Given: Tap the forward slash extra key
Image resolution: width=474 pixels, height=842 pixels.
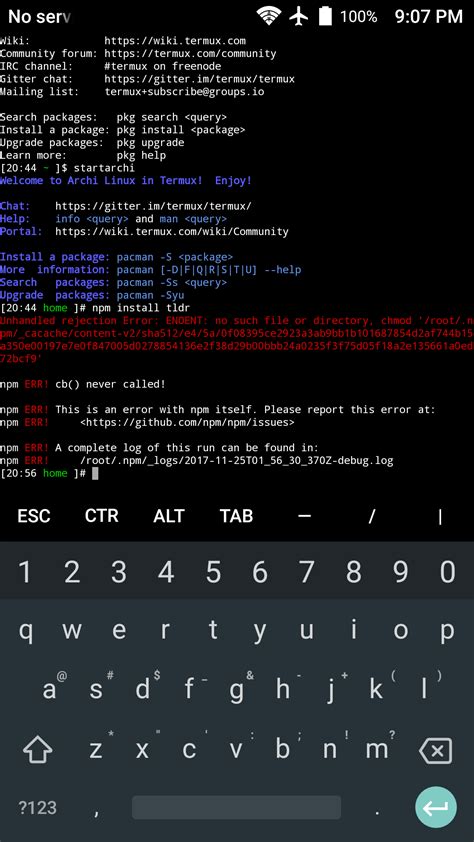Looking at the screenshot, I should 371,516.
